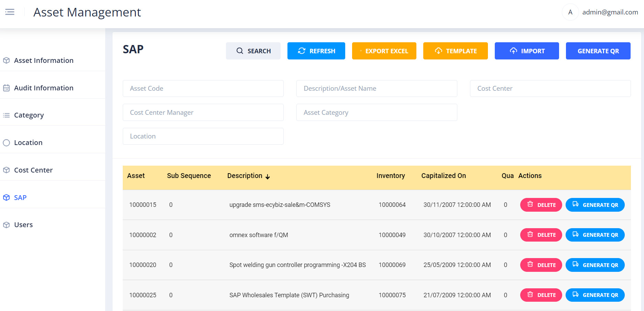Generate QR for asset 10000020
Image resolution: width=644 pixels, height=311 pixels.
click(x=595, y=265)
